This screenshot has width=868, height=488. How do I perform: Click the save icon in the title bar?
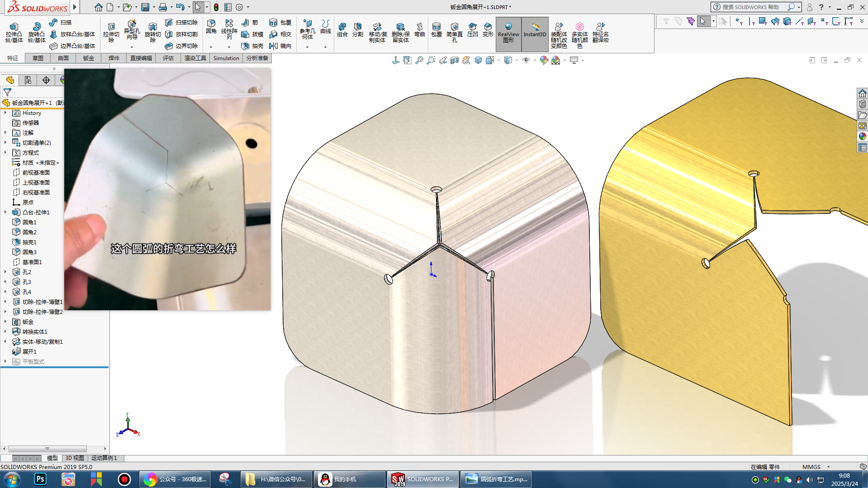[145, 7]
